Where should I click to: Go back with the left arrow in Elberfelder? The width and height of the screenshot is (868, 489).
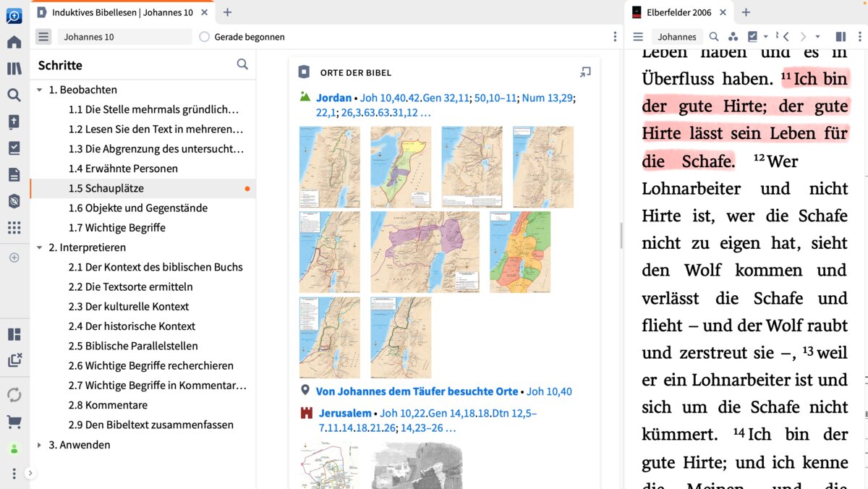click(x=786, y=37)
